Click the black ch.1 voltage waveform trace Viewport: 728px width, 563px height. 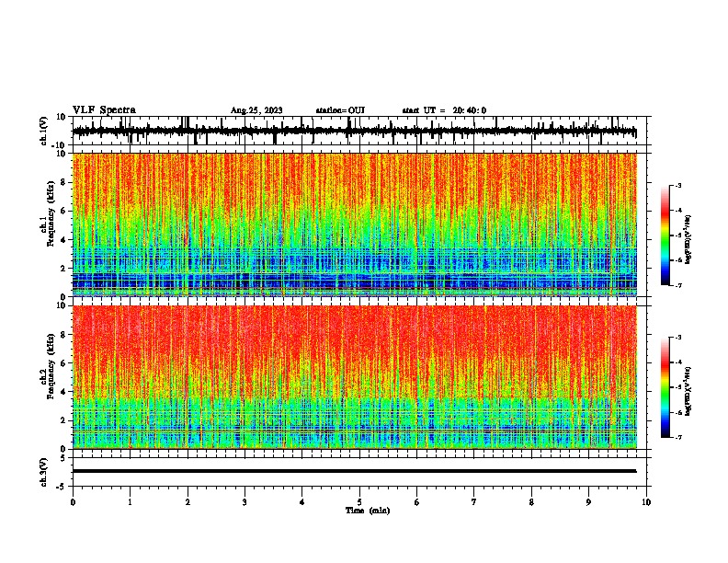[354, 131]
